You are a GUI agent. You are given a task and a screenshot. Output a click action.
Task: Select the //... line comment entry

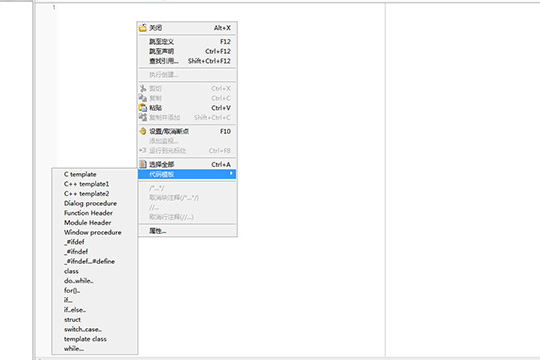tap(187, 207)
